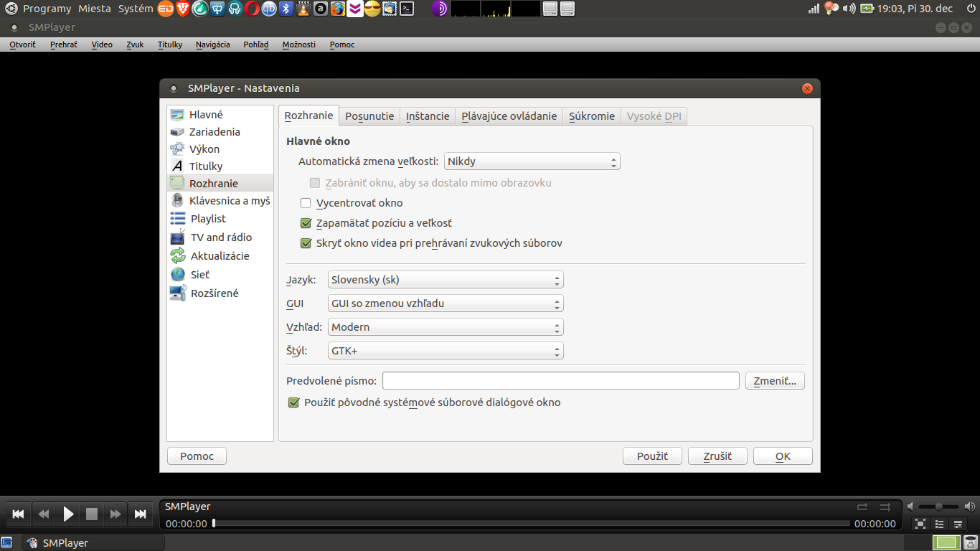The image size is (980, 551).
Task: Open Programy menu in top panel
Action: click(x=47, y=9)
